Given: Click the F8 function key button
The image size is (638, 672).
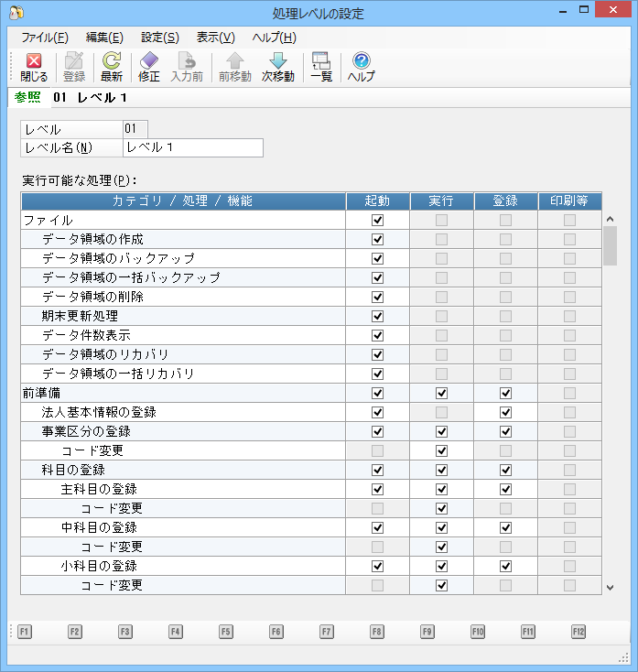Looking at the screenshot, I should pyautogui.click(x=377, y=632).
